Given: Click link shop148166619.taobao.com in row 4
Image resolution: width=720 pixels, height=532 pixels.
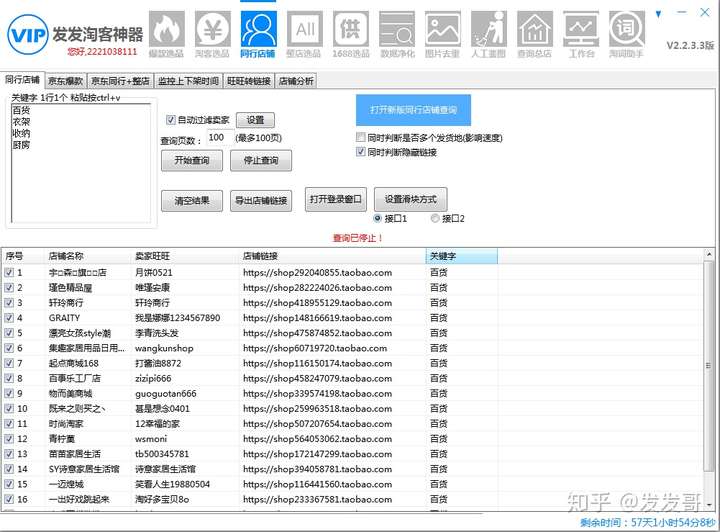Looking at the screenshot, I should pos(317,318).
